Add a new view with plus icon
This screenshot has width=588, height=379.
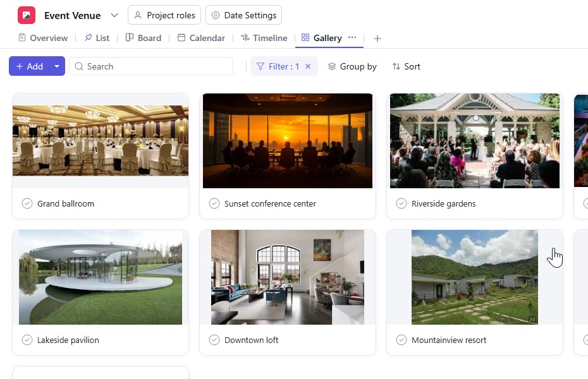tap(377, 39)
